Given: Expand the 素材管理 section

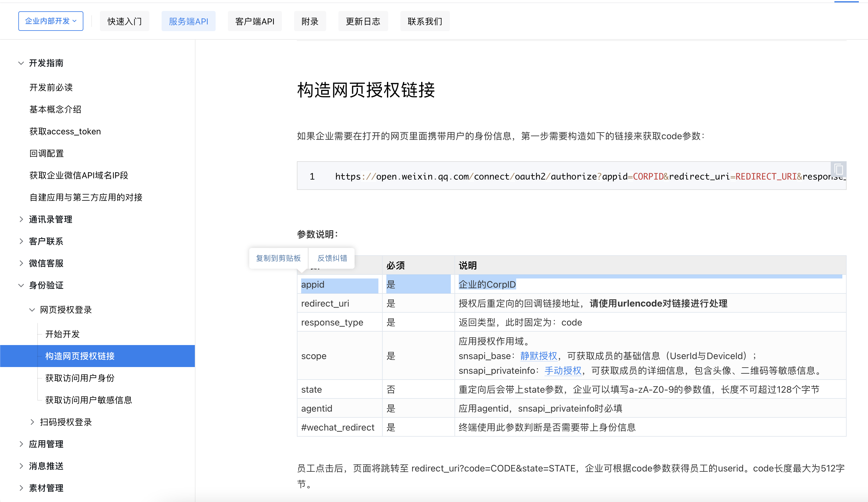Looking at the screenshot, I should (x=21, y=488).
